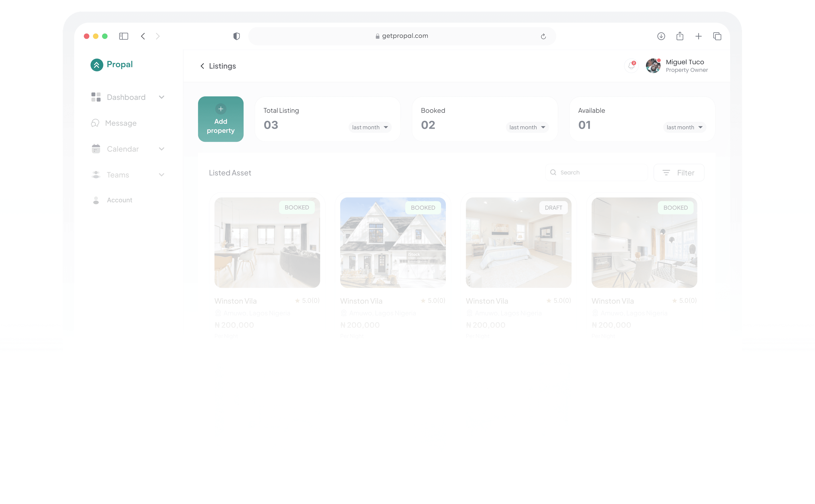Expand the Calendar menu chevron

tap(162, 149)
